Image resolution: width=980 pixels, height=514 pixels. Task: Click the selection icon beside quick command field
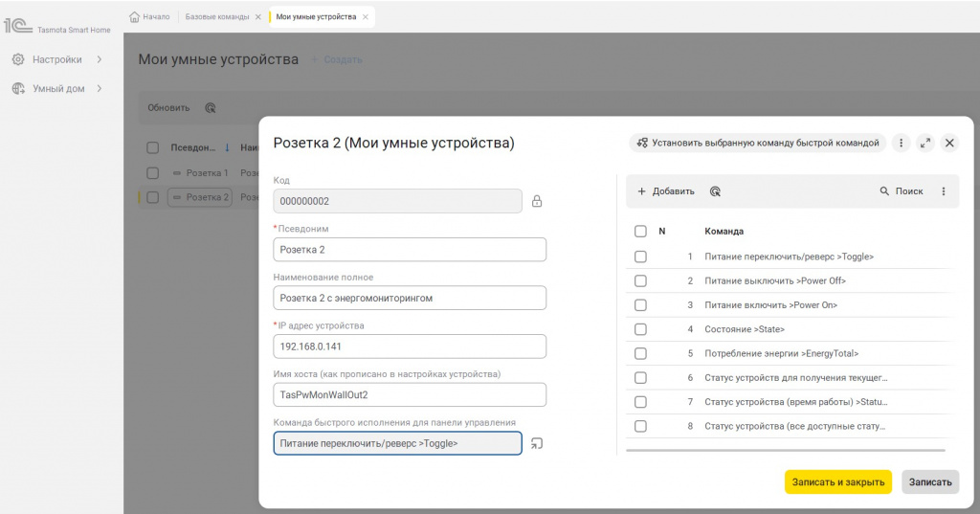(537, 443)
